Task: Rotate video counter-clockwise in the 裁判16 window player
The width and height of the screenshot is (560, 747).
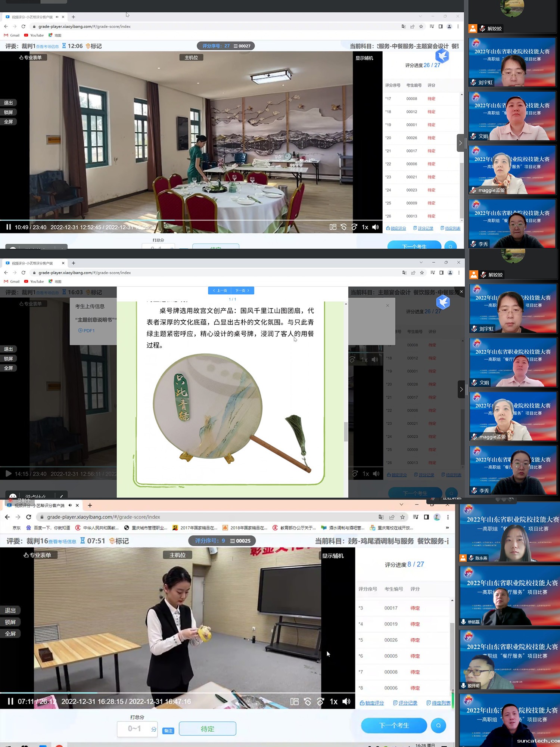Action: [x=308, y=701]
